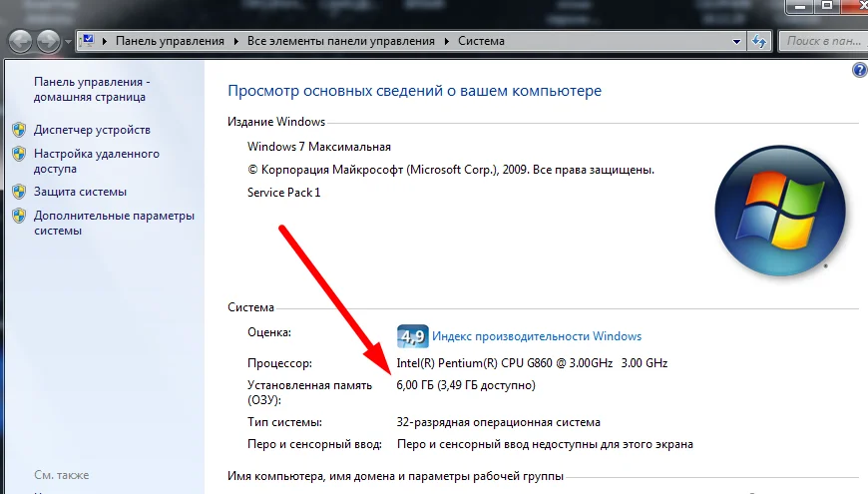
Task: Click the Windows 7 logo image
Action: (780, 211)
